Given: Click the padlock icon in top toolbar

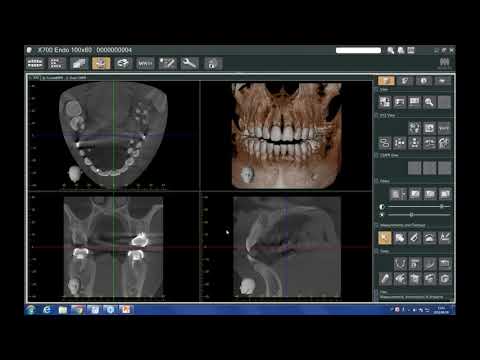Looking at the screenshot, I should 213,63.
